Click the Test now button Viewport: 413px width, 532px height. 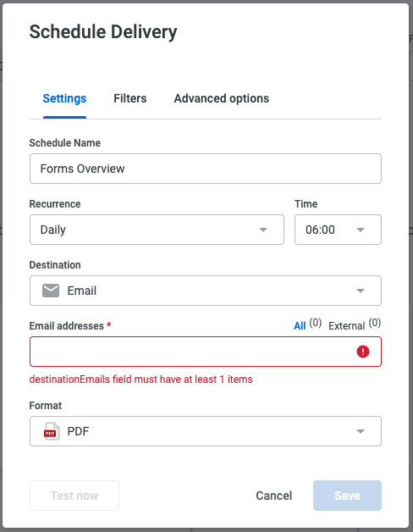pos(74,496)
